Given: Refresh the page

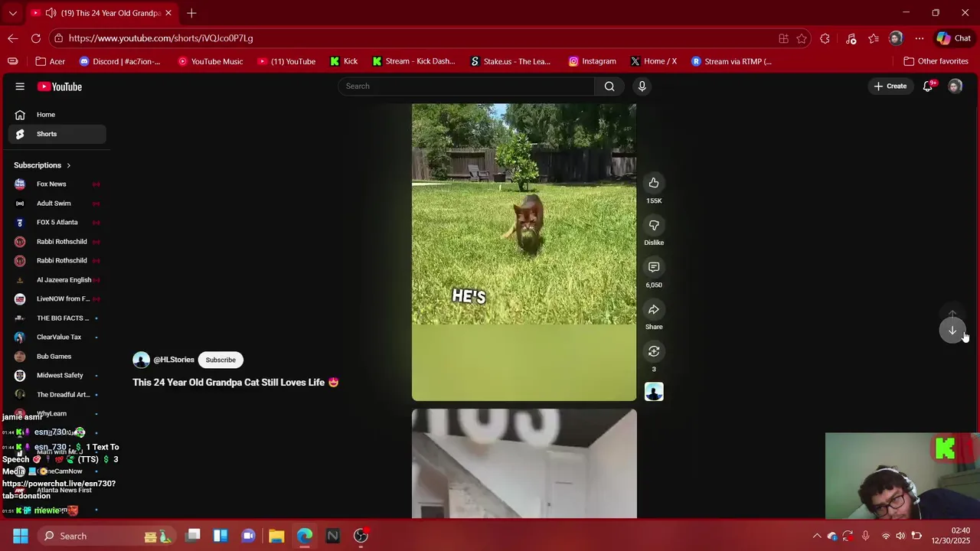Looking at the screenshot, I should click(x=36, y=38).
